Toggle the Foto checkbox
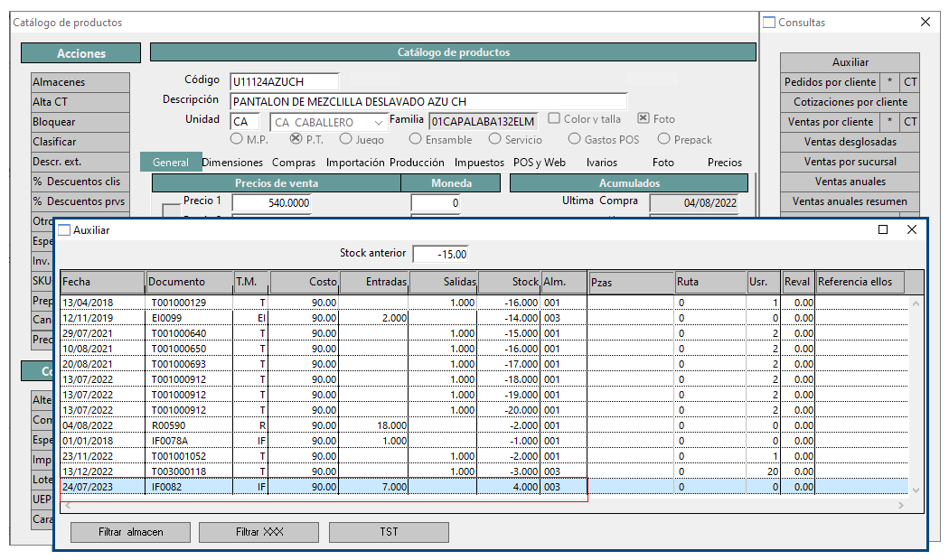949x560 pixels. 644,118
